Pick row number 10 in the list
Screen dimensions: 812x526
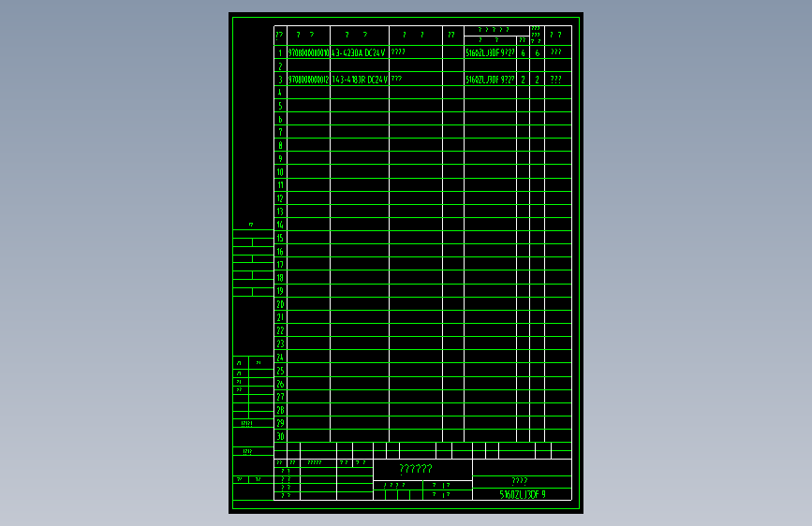[280, 172]
